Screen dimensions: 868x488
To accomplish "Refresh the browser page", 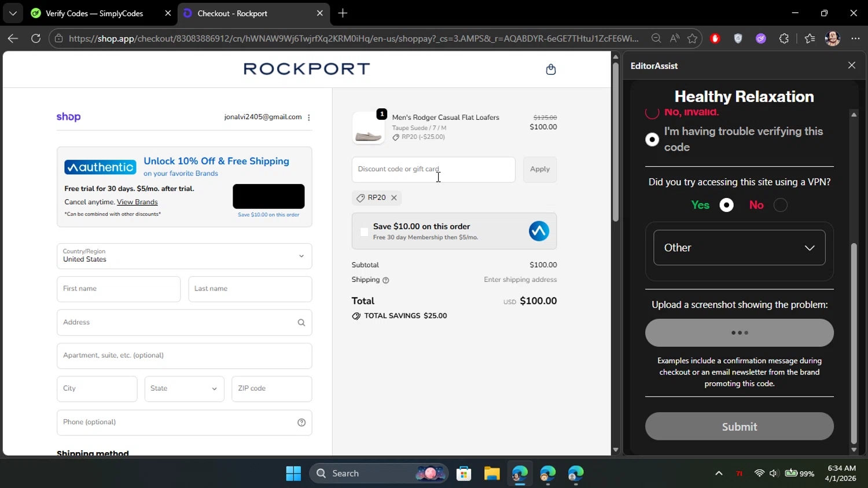I will (x=36, y=38).
